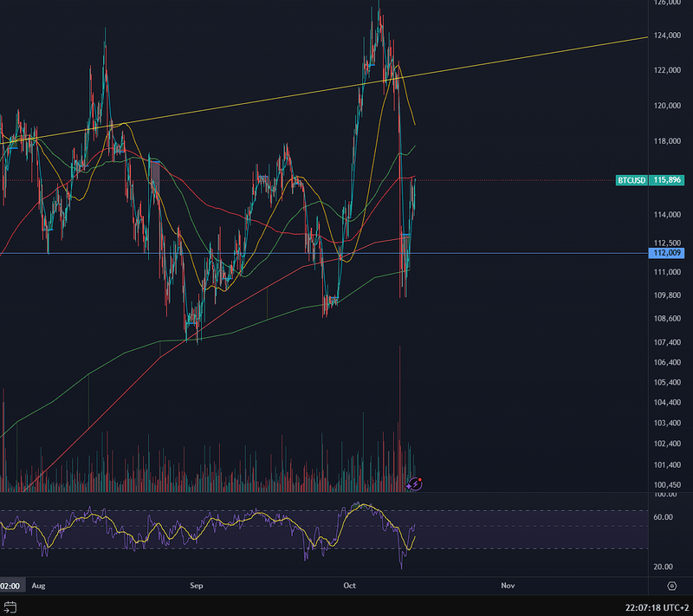Click the 108,600 price scale label
This screenshot has height=616, width=693.
667,319
